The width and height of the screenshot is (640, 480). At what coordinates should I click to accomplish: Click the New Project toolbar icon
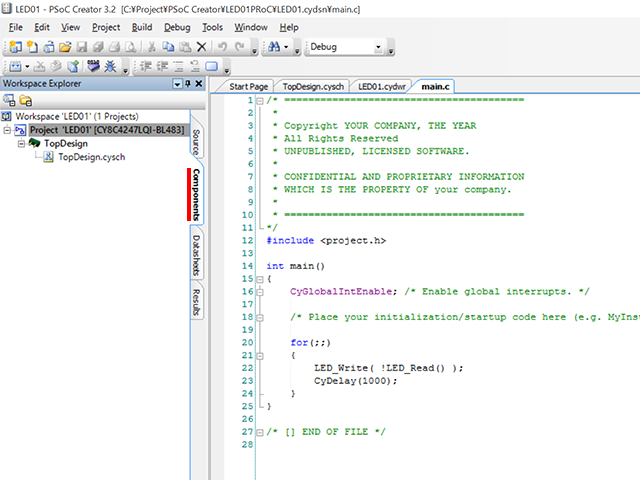tap(16, 47)
